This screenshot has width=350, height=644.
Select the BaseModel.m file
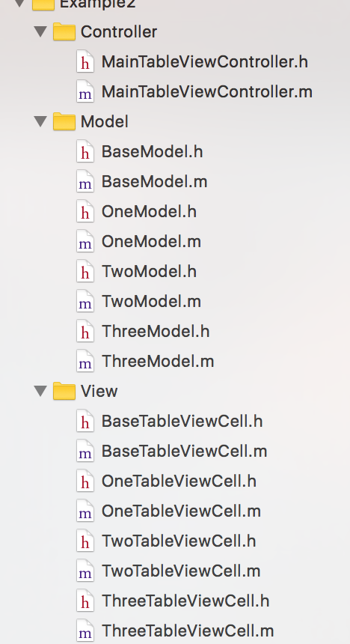(154, 181)
